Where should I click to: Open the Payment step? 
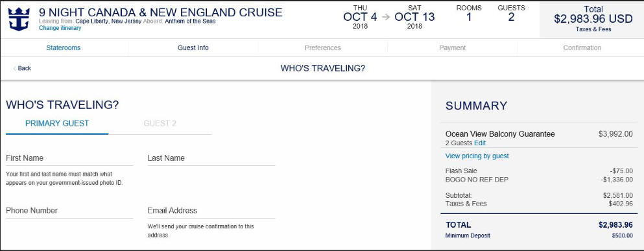click(453, 47)
